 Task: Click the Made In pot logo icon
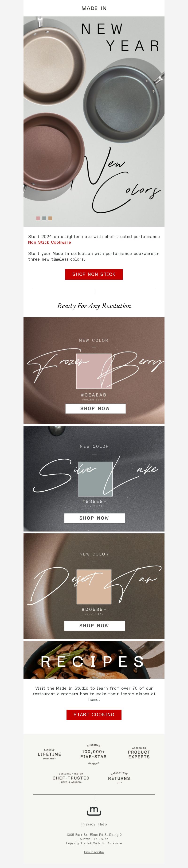(94, 811)
